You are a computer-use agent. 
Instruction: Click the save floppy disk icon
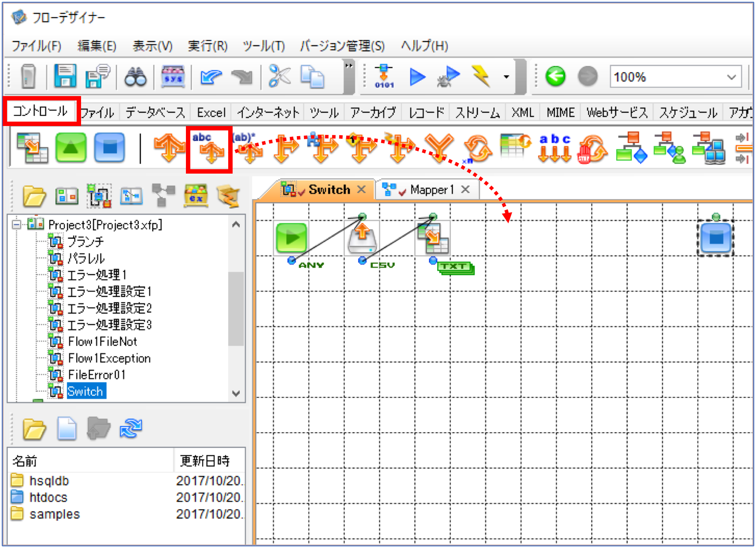pyautogui.click(x=65, y=76)
